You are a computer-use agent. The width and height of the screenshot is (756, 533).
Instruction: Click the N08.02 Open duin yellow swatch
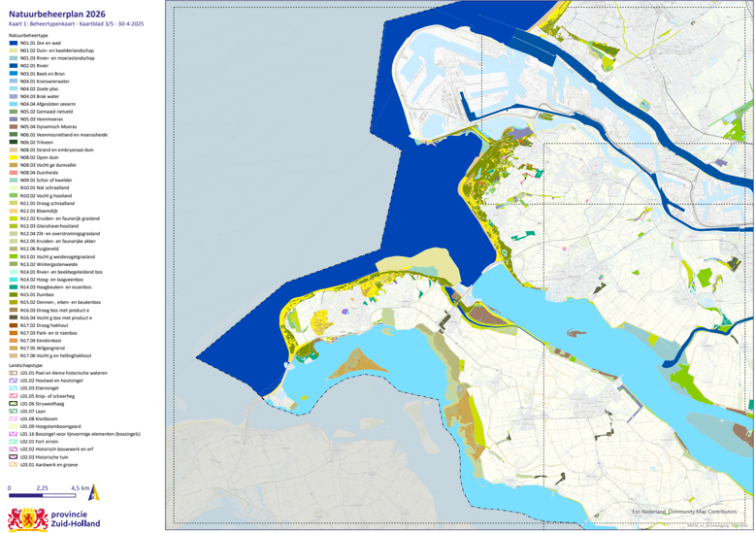coord(13,157)
